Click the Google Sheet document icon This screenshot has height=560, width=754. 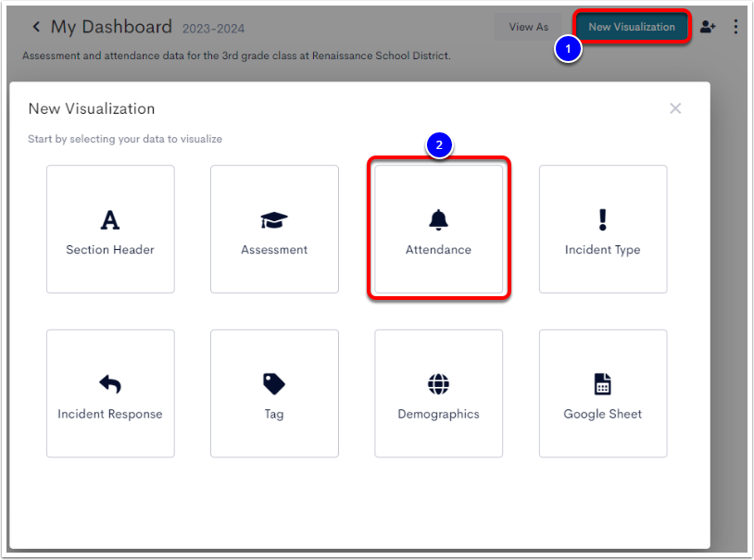[x=602, y=384]
